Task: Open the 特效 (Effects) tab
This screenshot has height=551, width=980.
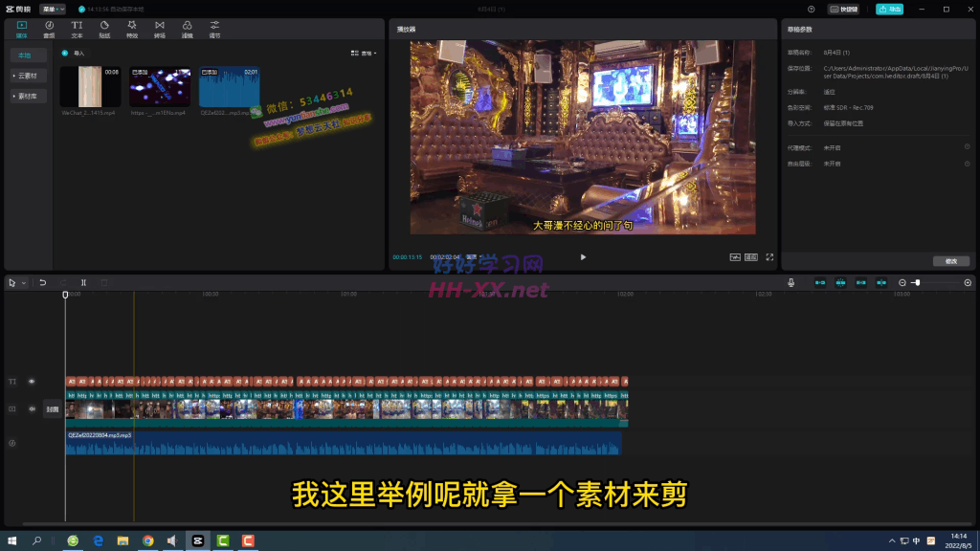Action: coord(132,29)
